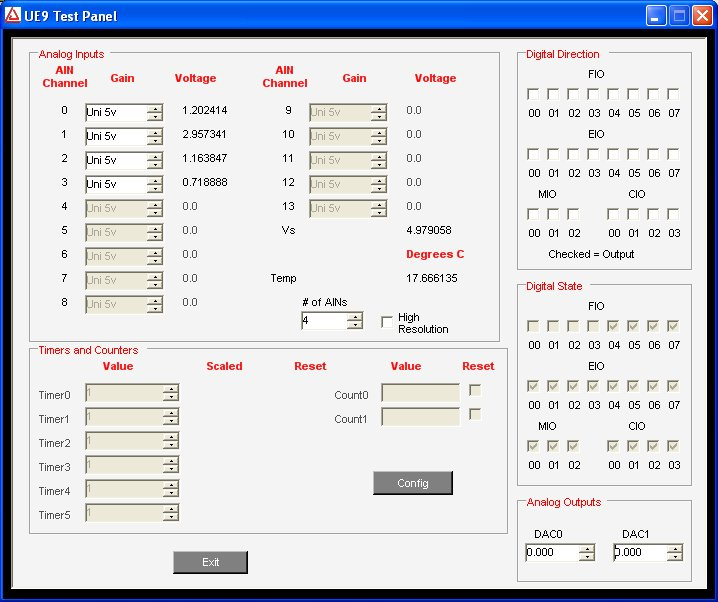
Task: Click the Exit button
Action: [x=210, y=562]
